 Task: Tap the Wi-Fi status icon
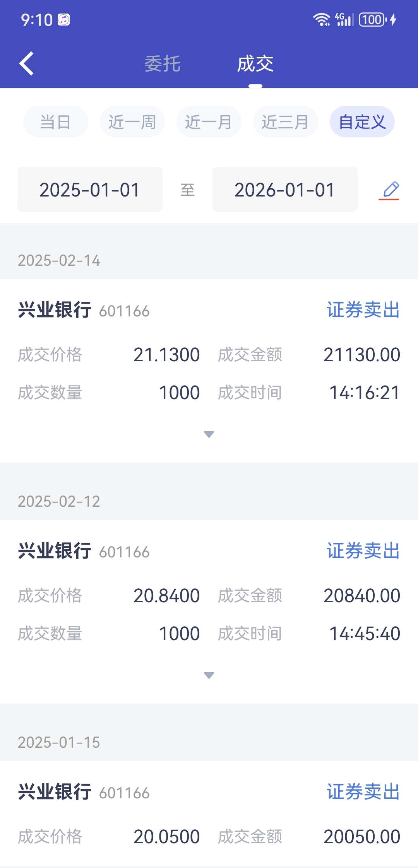(321, 19)
